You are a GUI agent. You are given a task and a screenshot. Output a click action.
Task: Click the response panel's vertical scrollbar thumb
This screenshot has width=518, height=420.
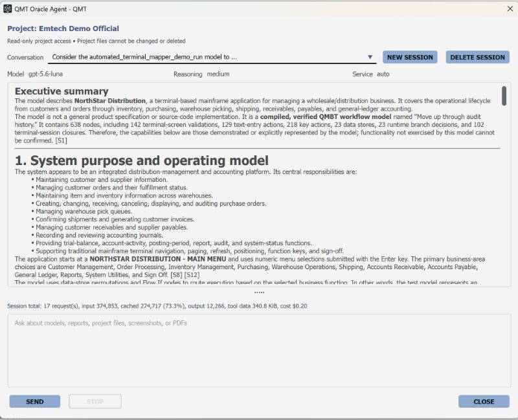pyautogui.click(x=504, y=96)
